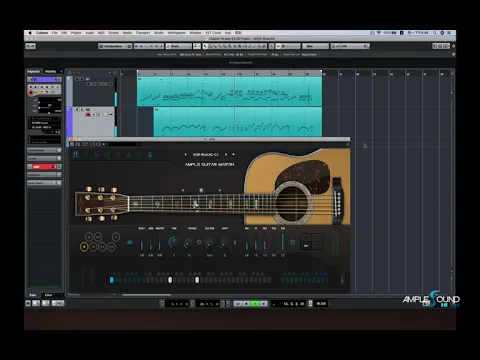This screenshot has width=480, height=360.
Task: Open the MIDI menu
Action: click(101, 33)
